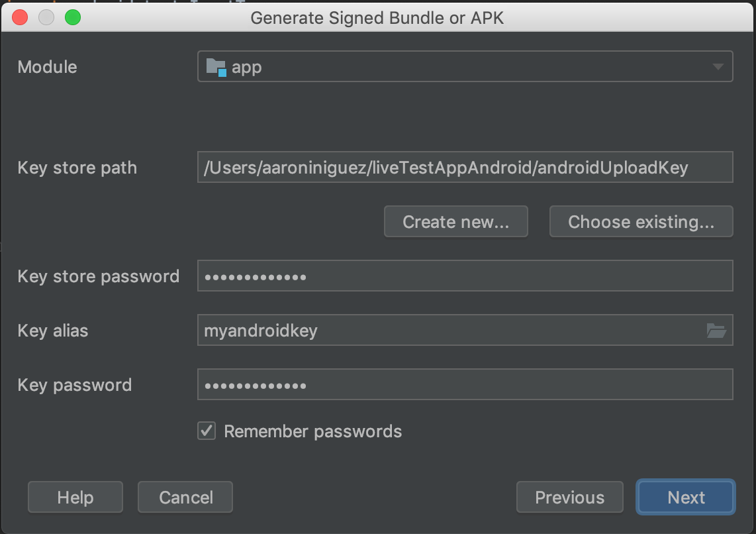
Task: Select the Key alias text field
Action: pos(450,330)
